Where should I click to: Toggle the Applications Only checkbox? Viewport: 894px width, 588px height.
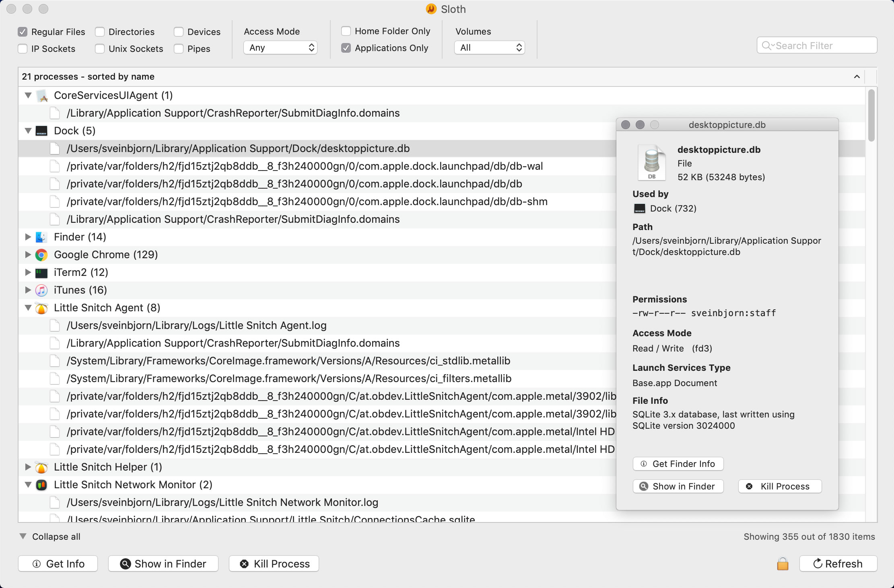(x=346, y=48)
